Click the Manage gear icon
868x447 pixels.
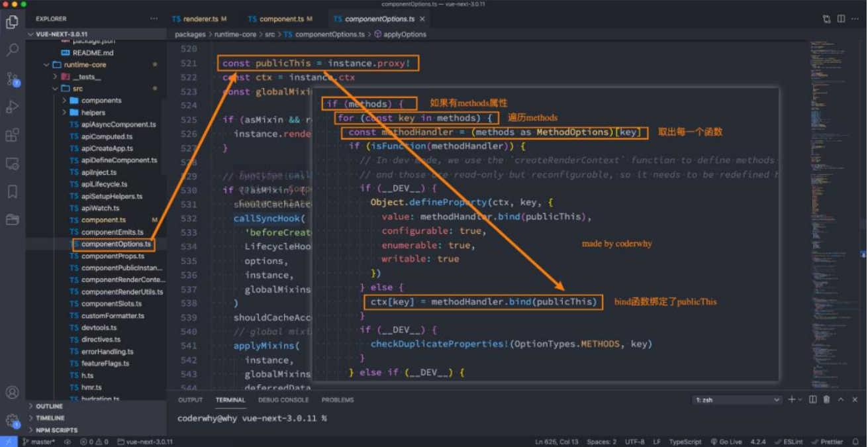click(x=12, y=420)
